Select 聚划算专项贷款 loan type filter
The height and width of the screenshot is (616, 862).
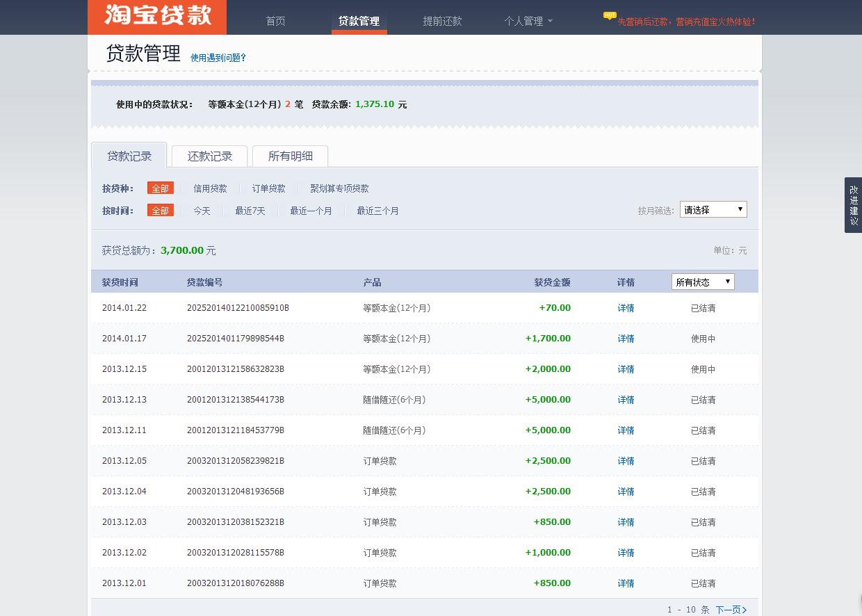339,188
